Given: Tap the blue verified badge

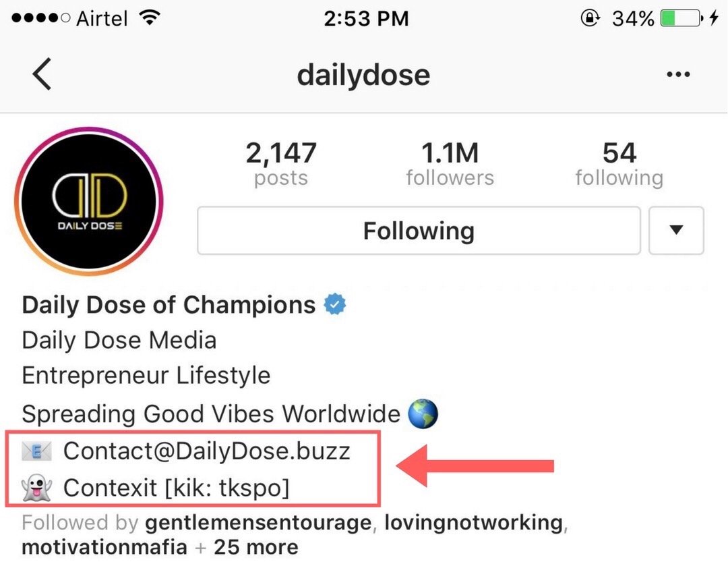Looking at the screenshot, I should point(335,305).
